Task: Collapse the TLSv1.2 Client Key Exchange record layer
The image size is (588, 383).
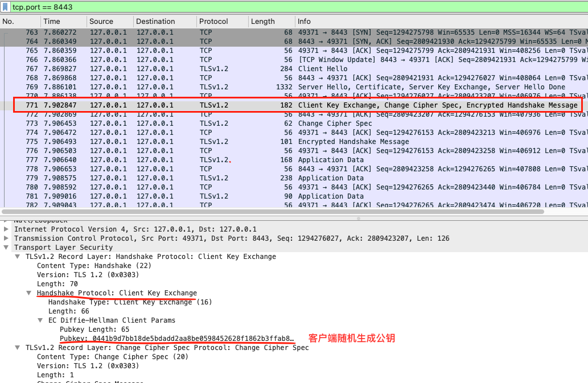Action: coord(17,256)
